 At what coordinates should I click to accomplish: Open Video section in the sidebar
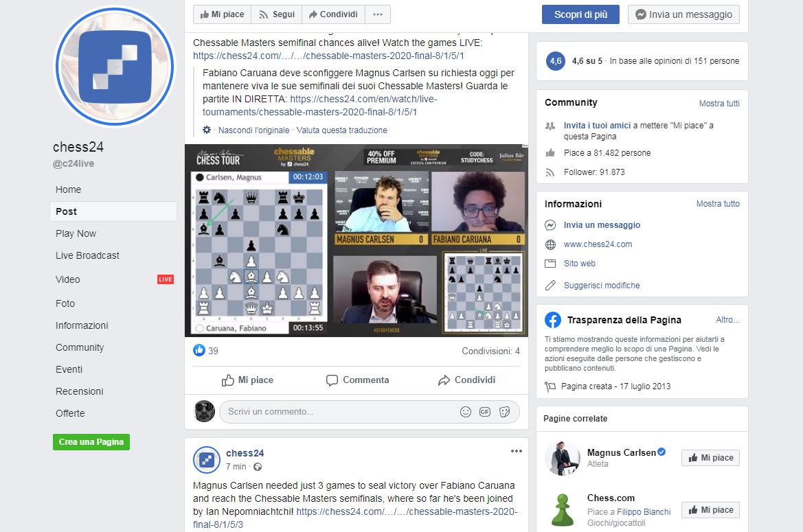[67, 279]
